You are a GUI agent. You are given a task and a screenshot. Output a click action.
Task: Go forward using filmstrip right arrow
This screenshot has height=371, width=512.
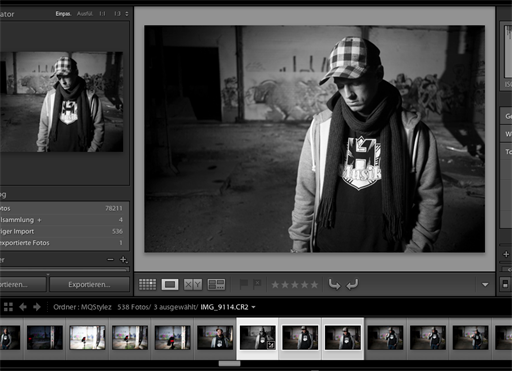click(x=37, y=307)
